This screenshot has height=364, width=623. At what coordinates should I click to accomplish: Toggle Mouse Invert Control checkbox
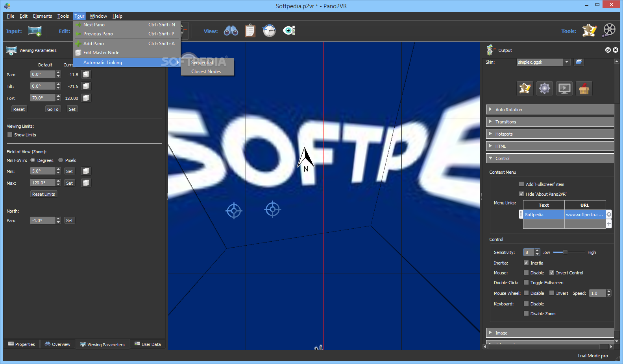coord(552,272)
